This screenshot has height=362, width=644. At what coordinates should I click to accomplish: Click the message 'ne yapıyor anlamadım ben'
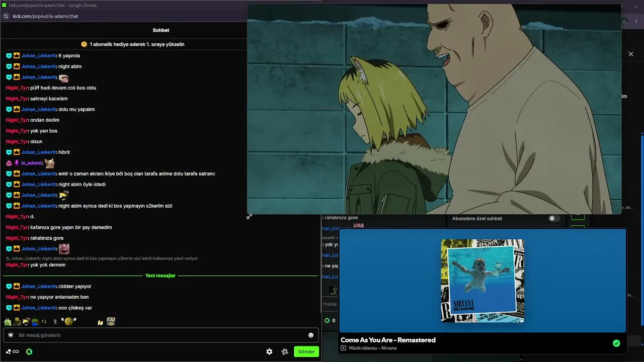[59, 297]
